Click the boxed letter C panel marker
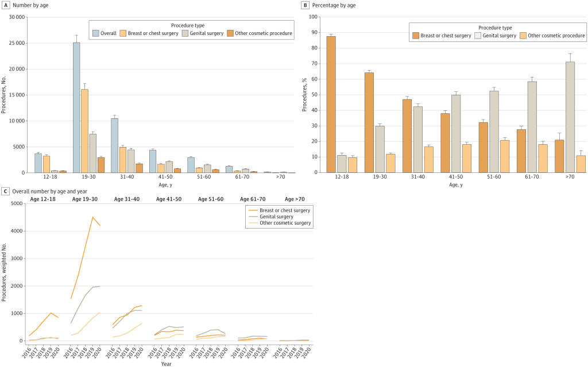Viewport: 588px width, 367px height. click(4, 190)
